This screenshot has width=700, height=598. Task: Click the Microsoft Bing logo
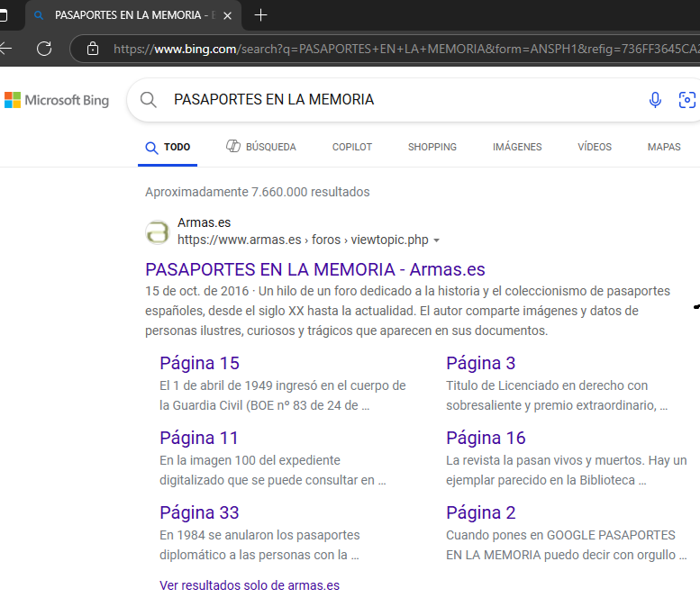point(57,100)
